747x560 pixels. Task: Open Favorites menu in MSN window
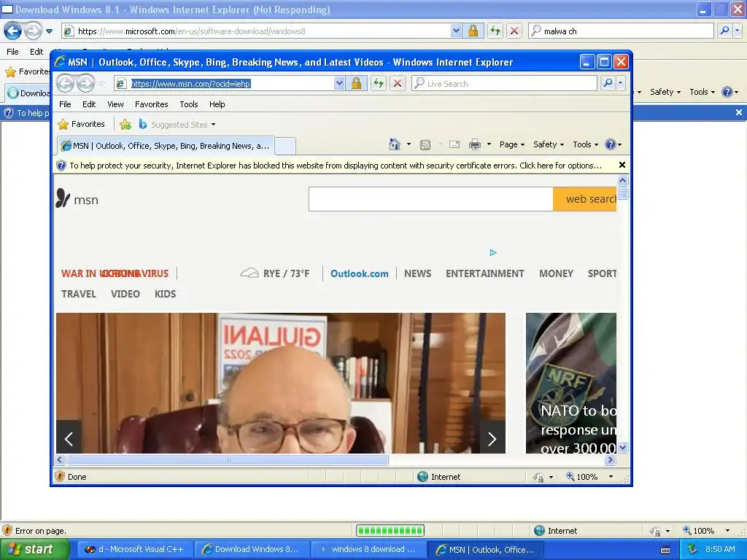click(152, 104)
